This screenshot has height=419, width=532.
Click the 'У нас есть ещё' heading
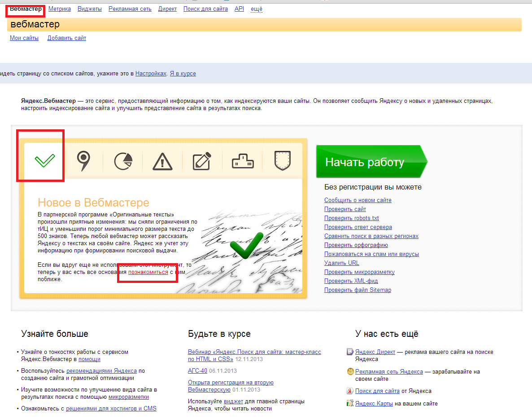(x=387, y=334)
